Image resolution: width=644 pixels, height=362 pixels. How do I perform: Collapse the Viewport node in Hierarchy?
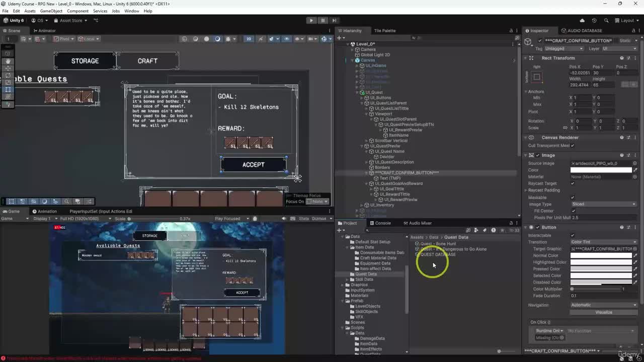[x=367, y=114]
